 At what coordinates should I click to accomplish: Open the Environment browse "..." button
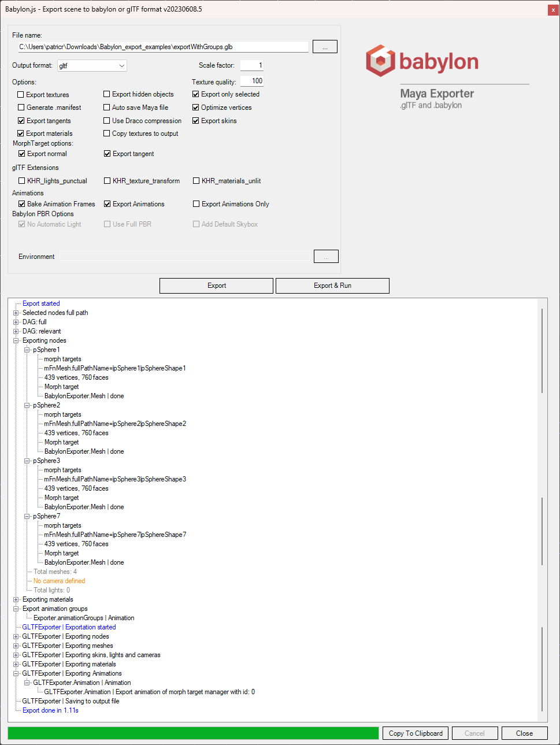[326, 256]
